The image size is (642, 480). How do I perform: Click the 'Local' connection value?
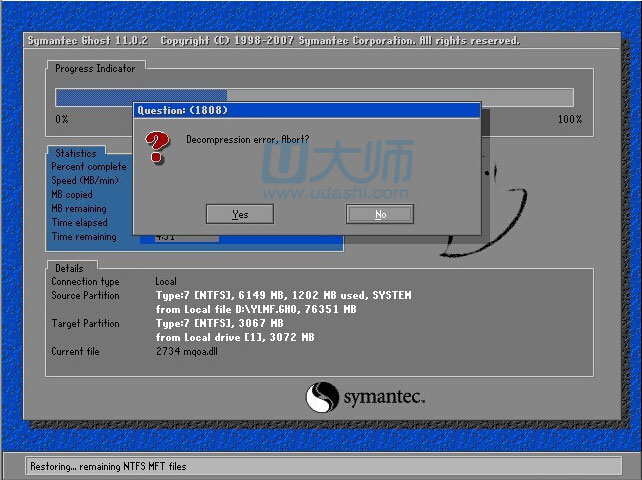pos(166,281)
